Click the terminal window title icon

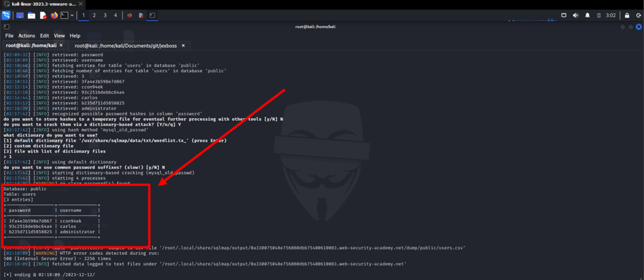coord(6,26)
